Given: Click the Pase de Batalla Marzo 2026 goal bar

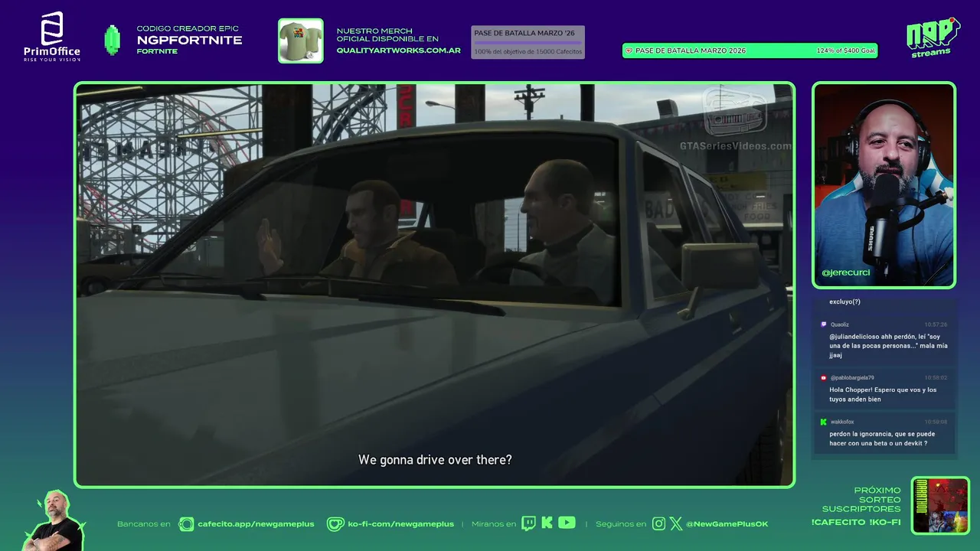Looking at the screenshot, I should point(750,51).
